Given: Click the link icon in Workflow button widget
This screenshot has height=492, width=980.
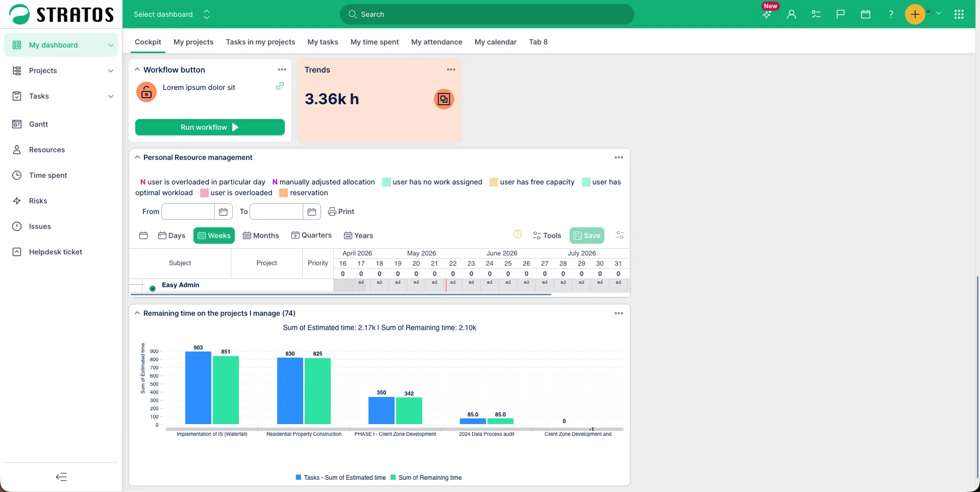Looking at the screenshot, I should coord(280,86).
